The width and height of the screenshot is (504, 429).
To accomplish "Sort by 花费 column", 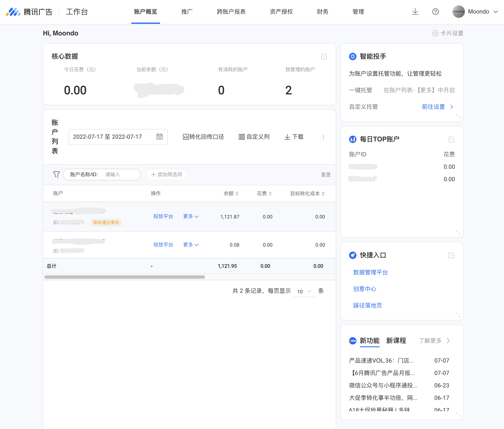I will [270, 194].
